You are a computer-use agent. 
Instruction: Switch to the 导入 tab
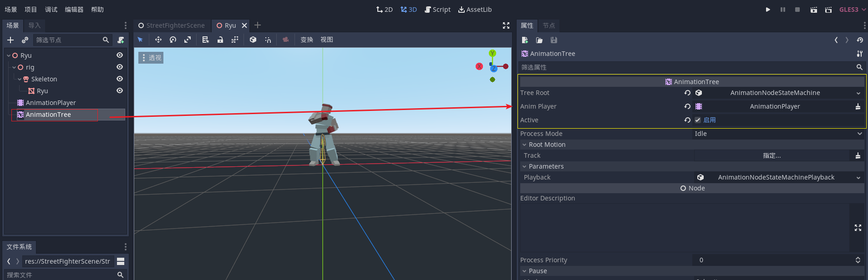coord(35,25)
